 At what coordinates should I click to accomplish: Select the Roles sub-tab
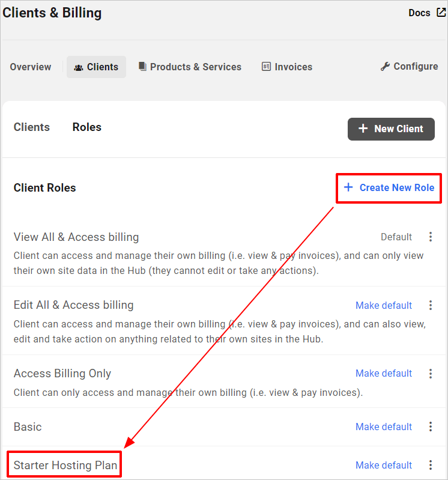pos(87,127)
